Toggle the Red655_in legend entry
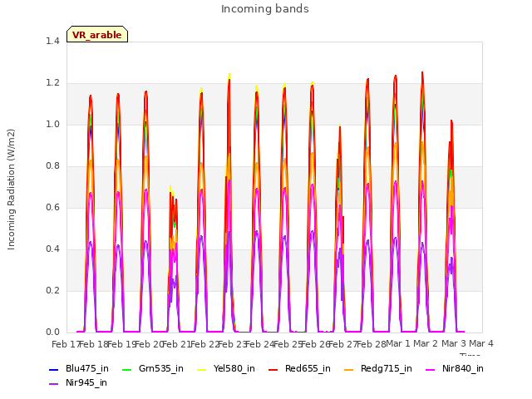Viewport: 532px width, 399px height. pyautogui.click(x=299, y=368)
